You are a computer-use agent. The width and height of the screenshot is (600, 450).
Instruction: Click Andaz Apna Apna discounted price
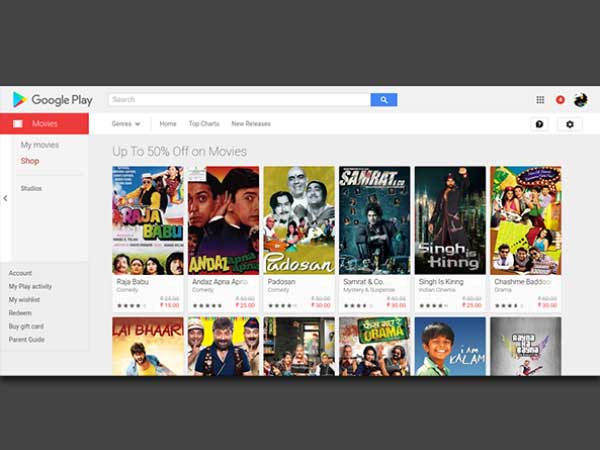point(245,305)
